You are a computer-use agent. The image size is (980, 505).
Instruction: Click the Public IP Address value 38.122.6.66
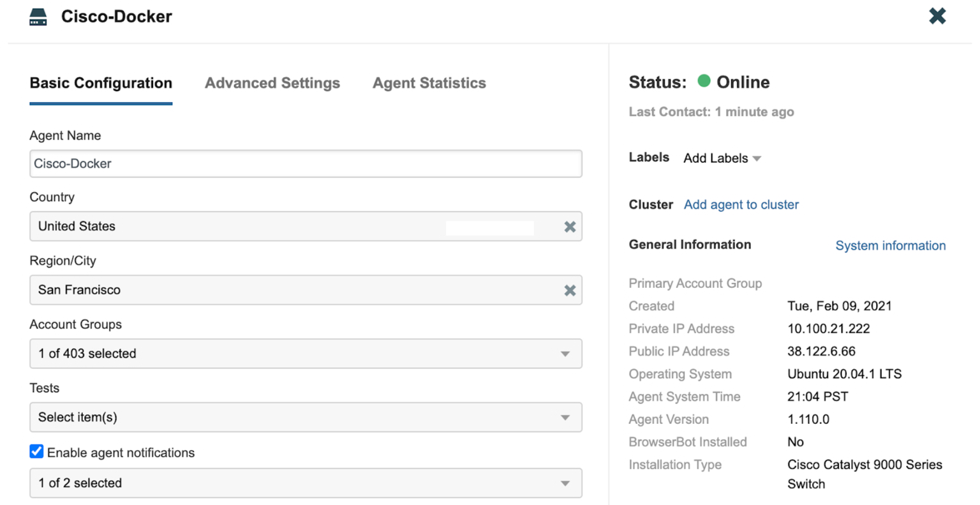tap(821, 352)
